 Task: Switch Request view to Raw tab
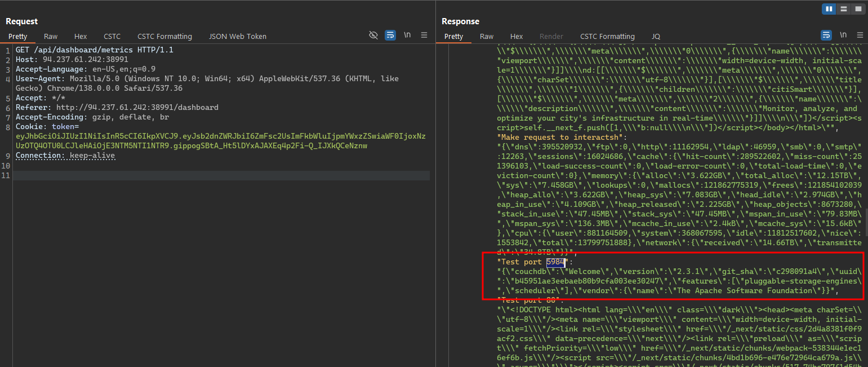[51, 36]
